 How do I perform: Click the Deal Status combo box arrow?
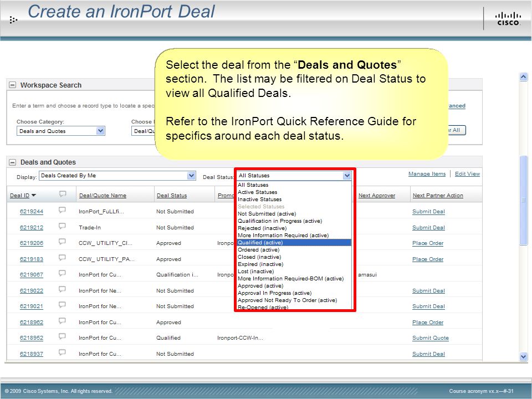click(x=347, y=176)
